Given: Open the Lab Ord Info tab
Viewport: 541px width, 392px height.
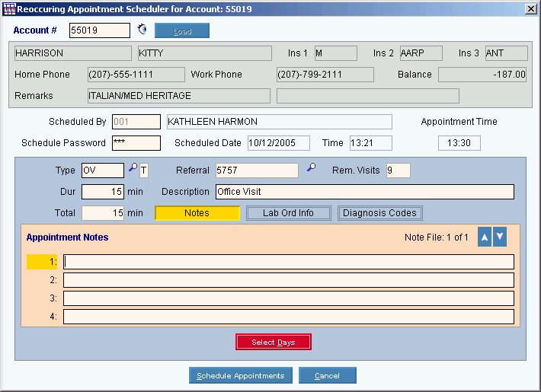Looking at the screenshot, I should pyautogui.click(x=289, y=213).
